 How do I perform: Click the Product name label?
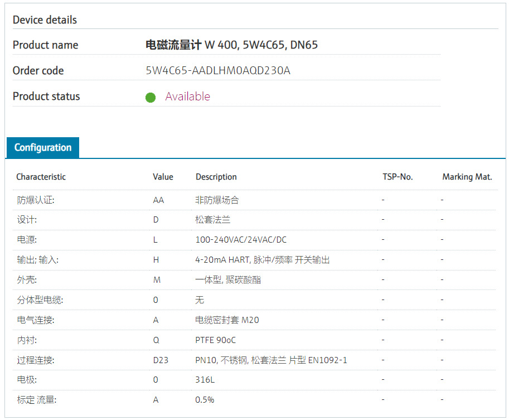(x=46, y=45)
